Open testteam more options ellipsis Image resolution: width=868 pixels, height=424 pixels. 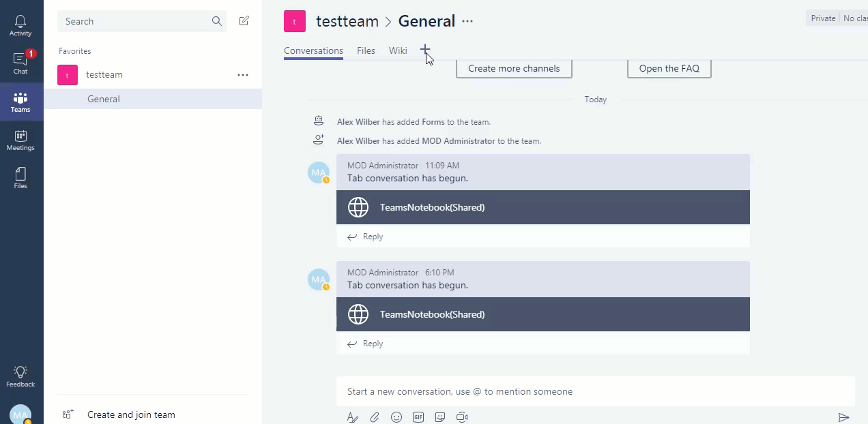pos(243,75)
